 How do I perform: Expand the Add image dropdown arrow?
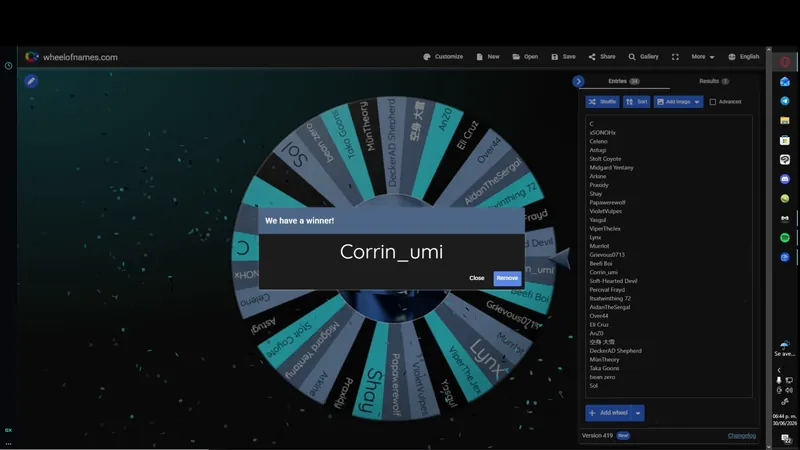tap(697, 102)
